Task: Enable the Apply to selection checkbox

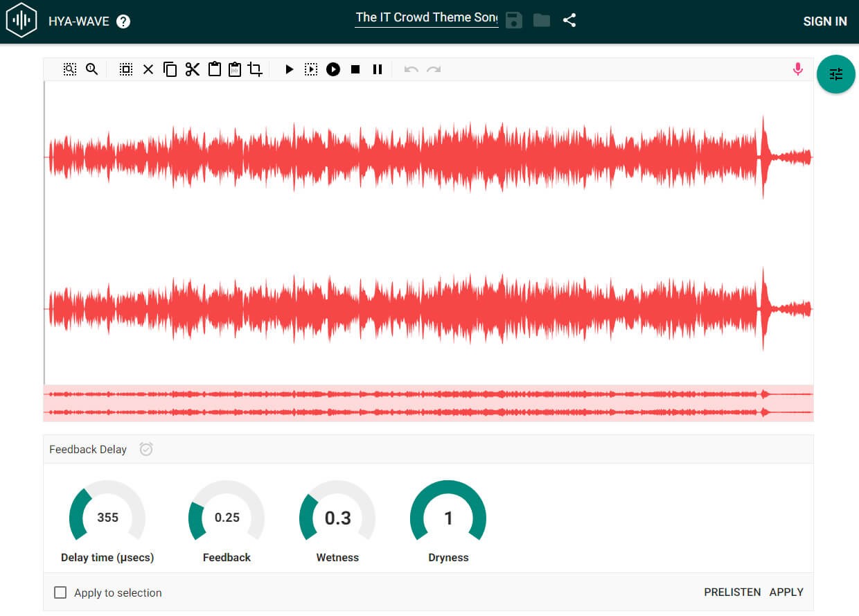Action: [61, 592]
